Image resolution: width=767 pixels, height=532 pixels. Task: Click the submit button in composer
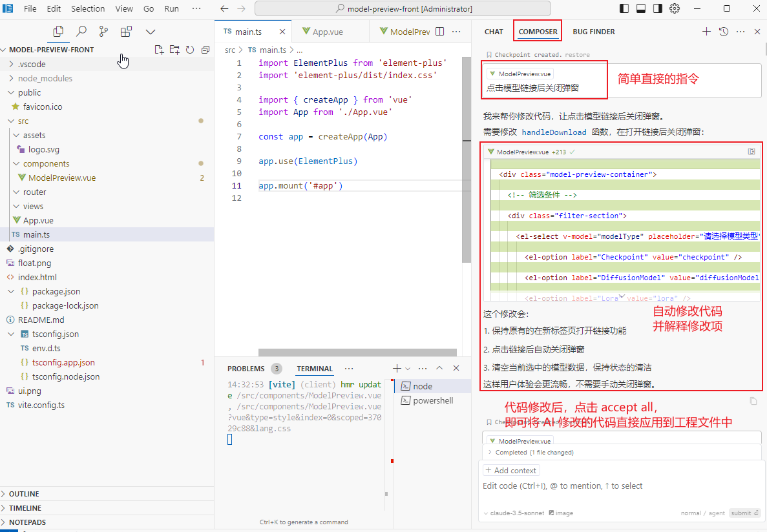point(744,513)
